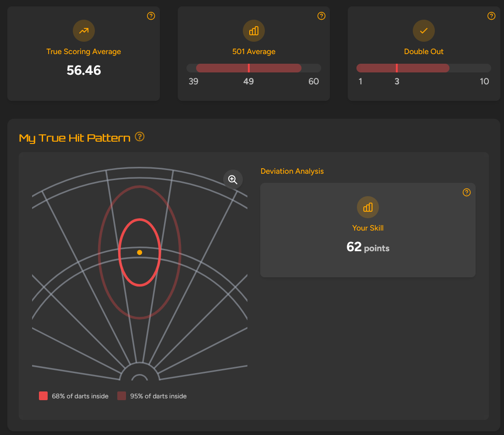This screenshot has height=435, width=504.
Task: Click the trending arrow icon for True Scoring Average
Action: tap(84, 31)
